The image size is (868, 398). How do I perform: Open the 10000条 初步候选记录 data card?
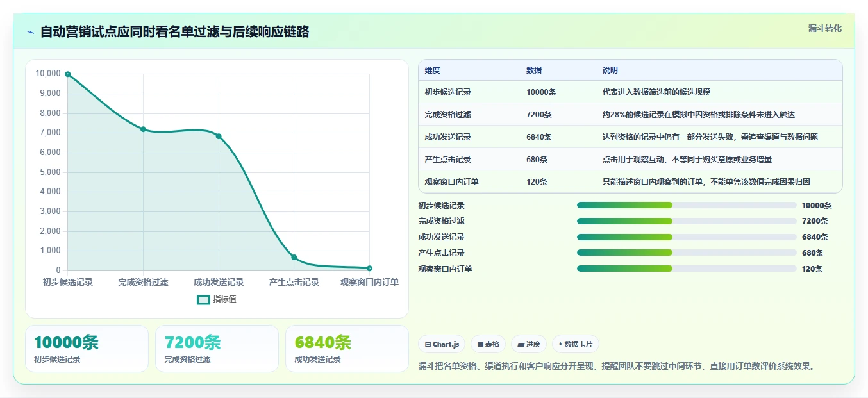pyautogui.click(x=87, y=349)
